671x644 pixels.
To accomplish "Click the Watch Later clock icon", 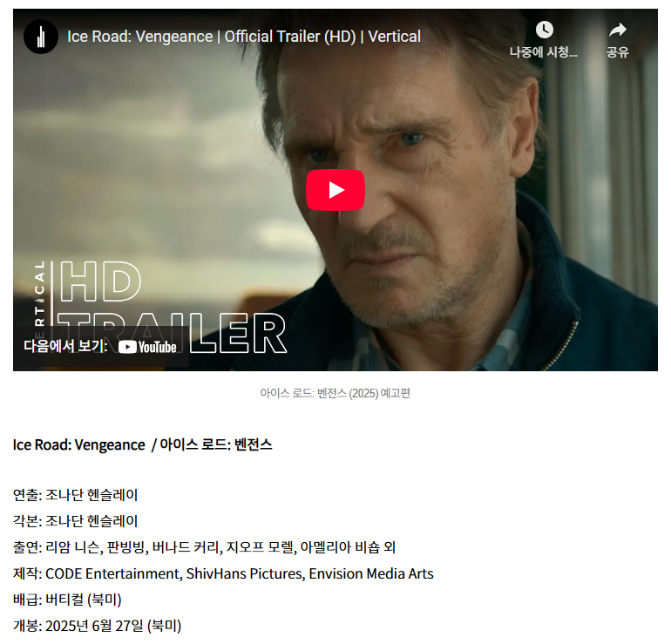I will click(x=544, y=30).
